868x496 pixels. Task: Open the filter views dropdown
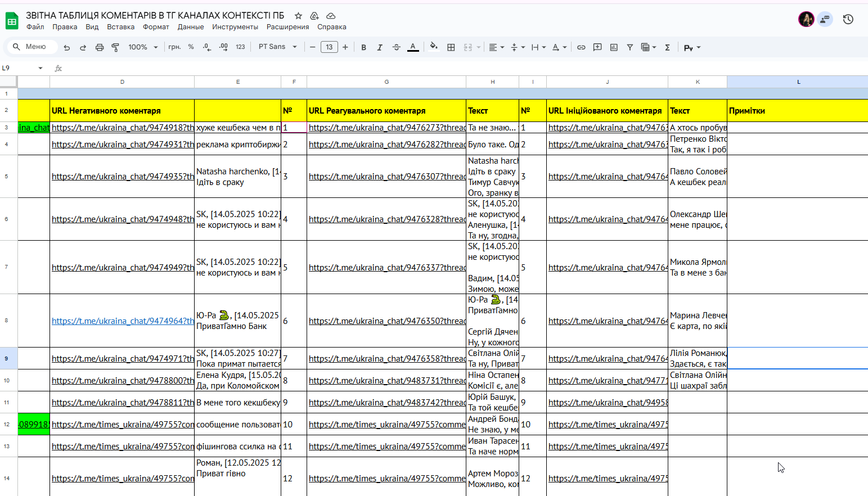tap(649, 47)
